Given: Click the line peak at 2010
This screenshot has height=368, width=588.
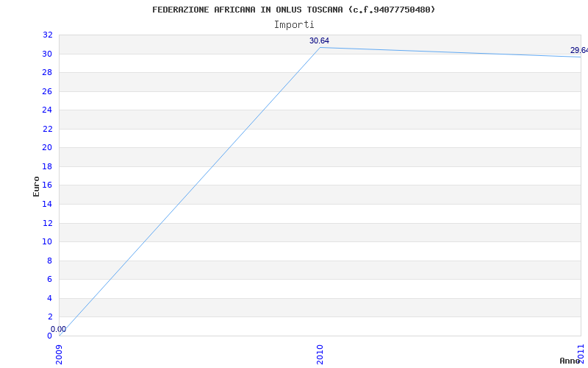Looking at the screenshot, I should coord(320,47).
